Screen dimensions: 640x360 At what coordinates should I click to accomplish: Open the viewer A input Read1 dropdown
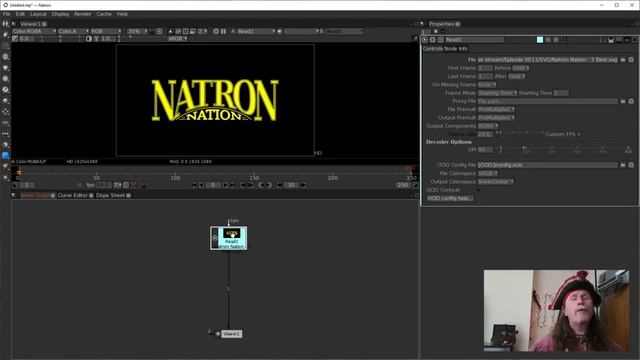coord(256,31)
